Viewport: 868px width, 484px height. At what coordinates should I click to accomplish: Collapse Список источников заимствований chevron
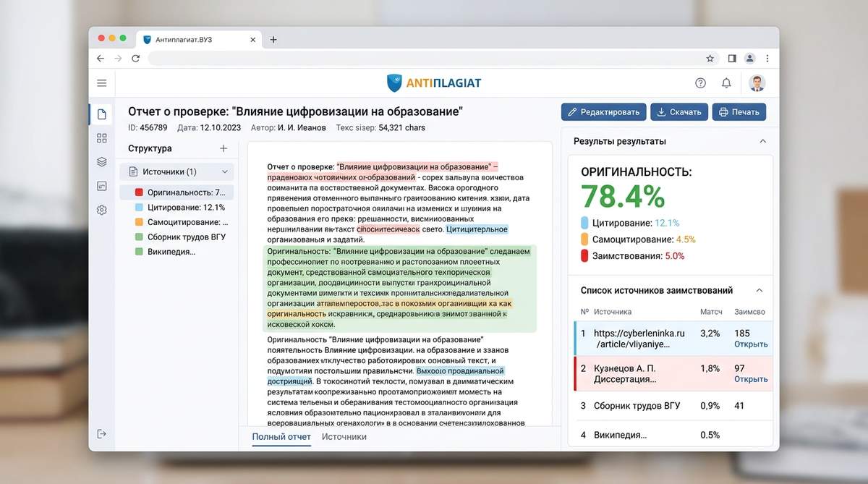coord(759,290)
